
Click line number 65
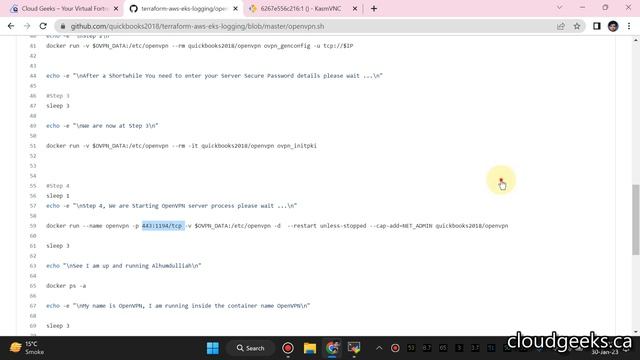point(33,286)
